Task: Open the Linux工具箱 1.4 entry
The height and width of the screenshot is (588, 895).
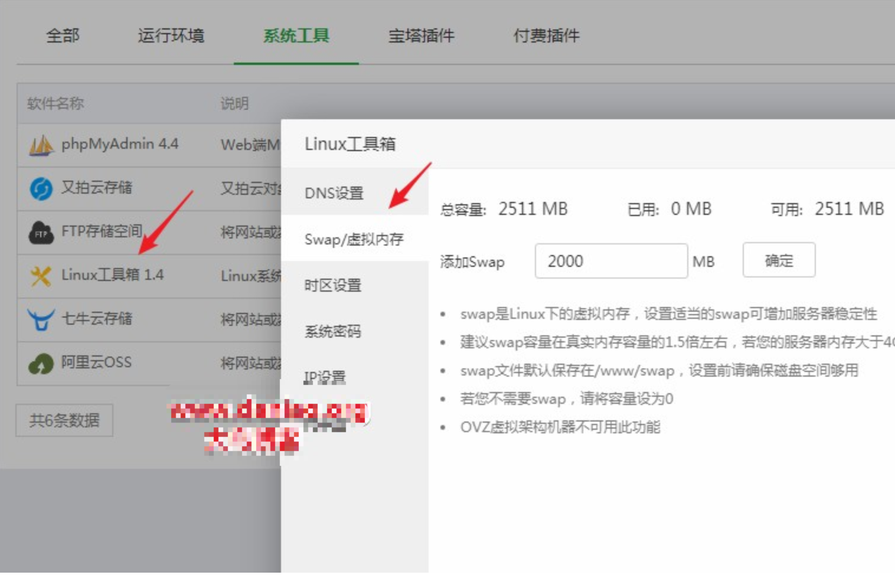Action: (113, 275)
